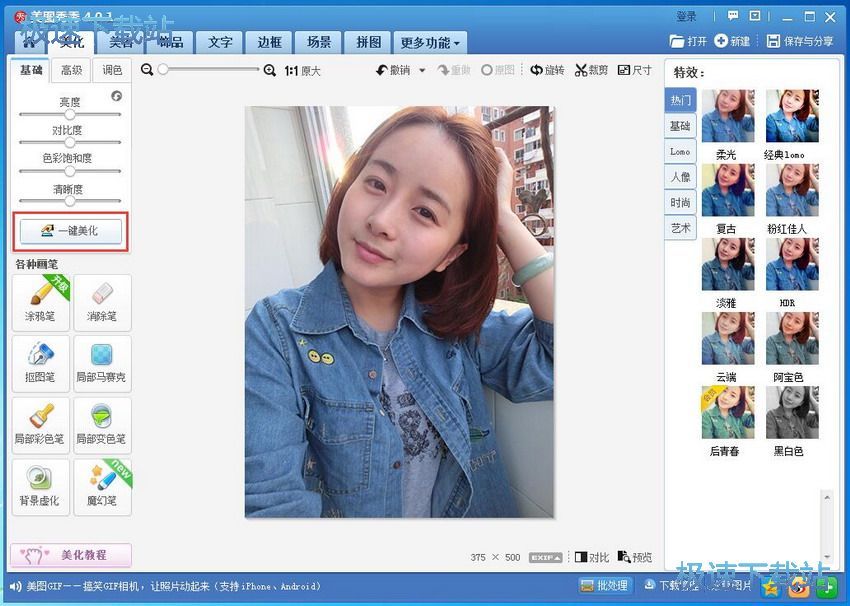Click the 清晰度 sharpness slider handle
850x606 pixels.
(70, 201)
